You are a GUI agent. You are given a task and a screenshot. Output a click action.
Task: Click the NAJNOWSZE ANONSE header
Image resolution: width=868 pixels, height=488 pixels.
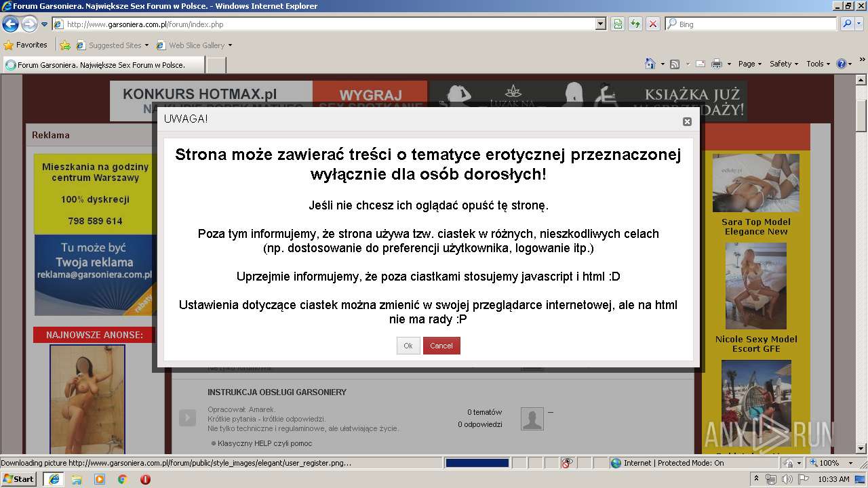(x=94, y=335)
